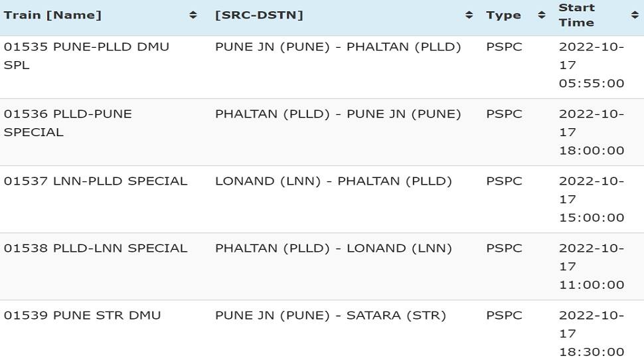Sort table by Train [Name] header
This screenshot has width=644, height=362.
click(52, 15)
